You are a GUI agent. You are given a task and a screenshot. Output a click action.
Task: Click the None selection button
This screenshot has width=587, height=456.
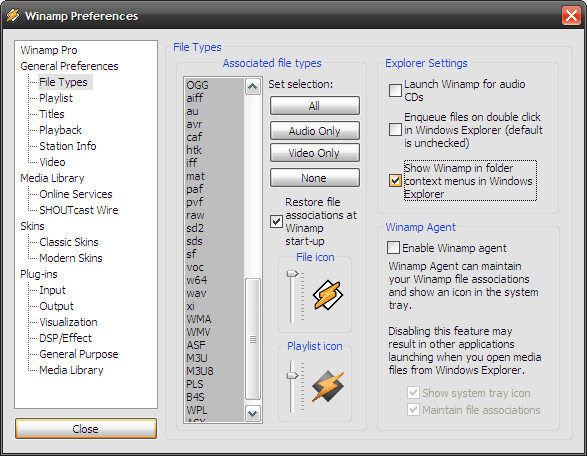(314, 178)
